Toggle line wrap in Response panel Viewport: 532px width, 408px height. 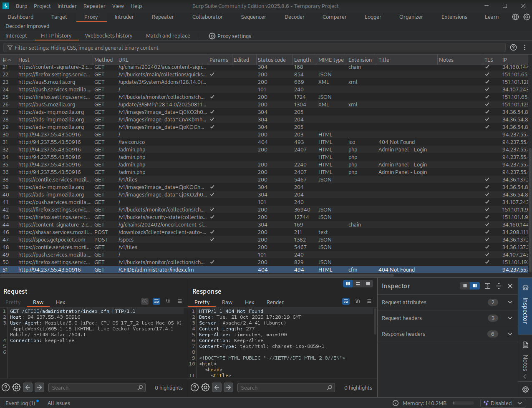coord(345,302)
